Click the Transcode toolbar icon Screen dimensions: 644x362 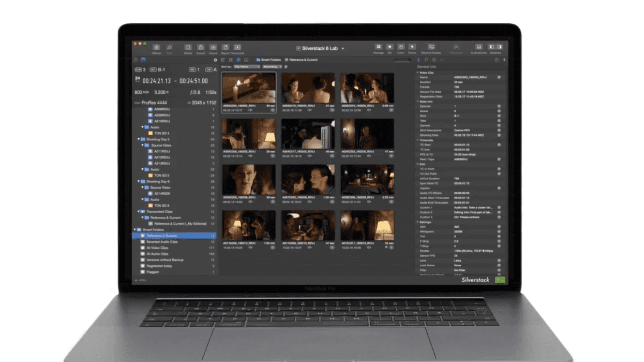(x=237, y=48)
